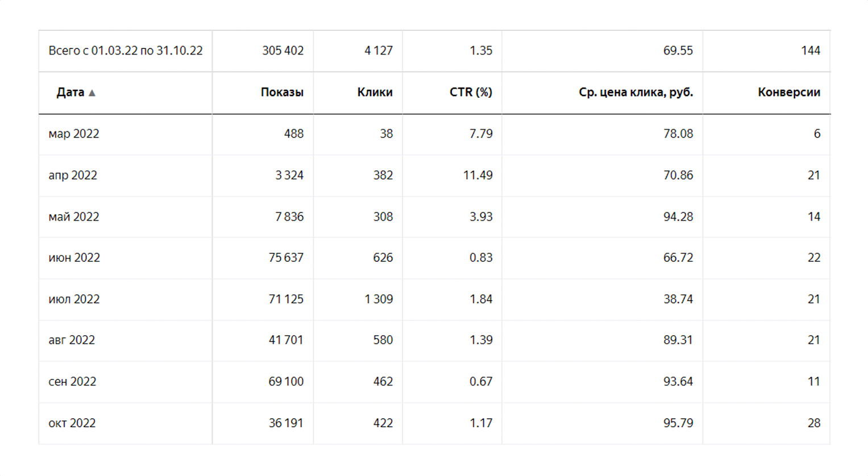Sort by Конверсии column header

(x=788, y=92)
